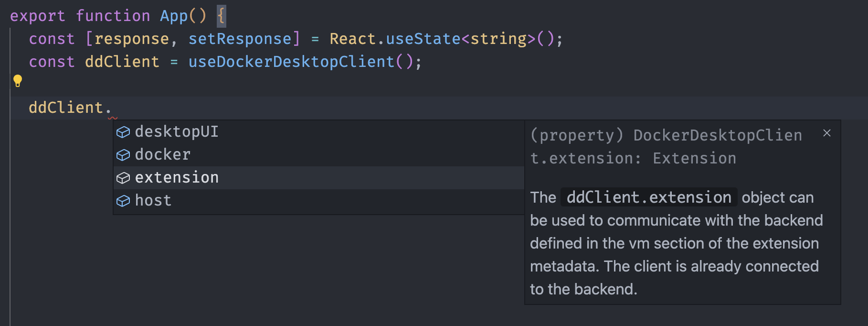Click the cube icon beside extension suggestion
This screenshot has height=326, width=868.
(x=123, y=178)
